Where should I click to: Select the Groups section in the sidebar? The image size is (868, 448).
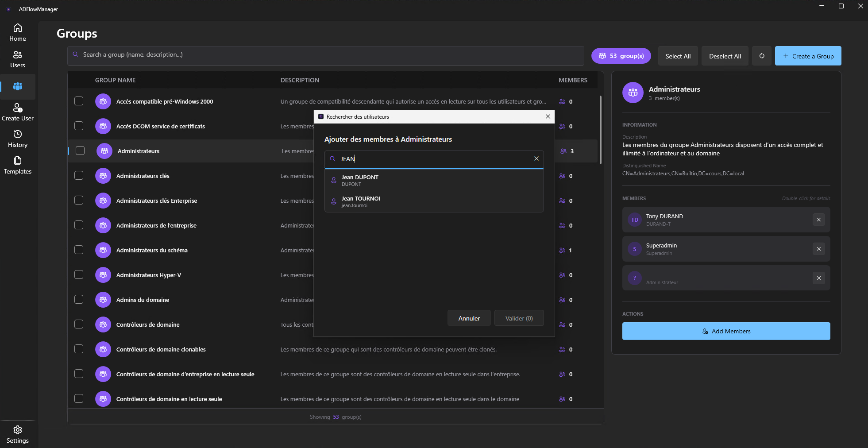18,86
